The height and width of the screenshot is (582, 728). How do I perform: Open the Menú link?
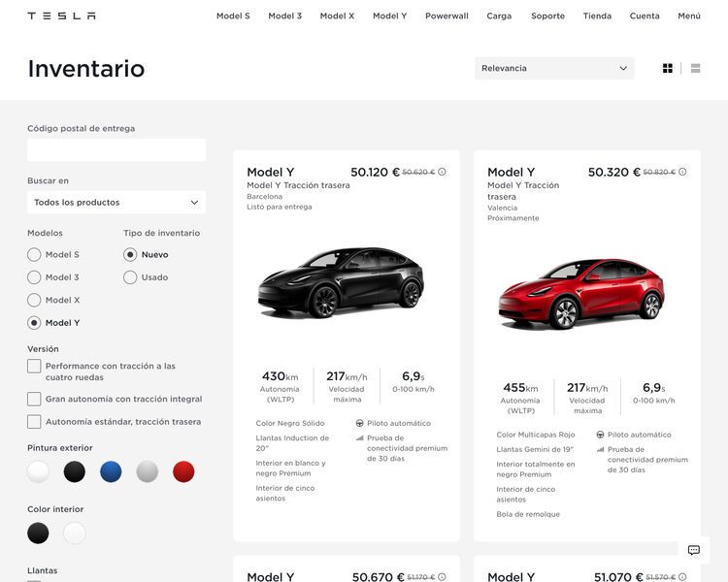pyautogui.click(x=689, y=16)
